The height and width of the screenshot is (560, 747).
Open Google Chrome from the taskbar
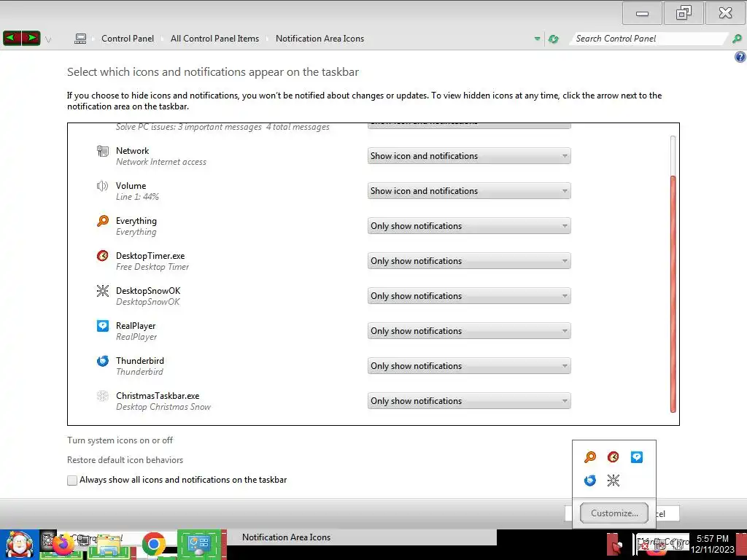(x=153, y=544)
